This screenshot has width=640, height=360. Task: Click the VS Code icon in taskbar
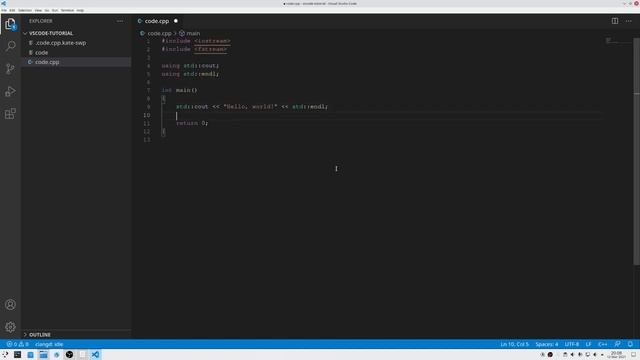click(95, 354)
